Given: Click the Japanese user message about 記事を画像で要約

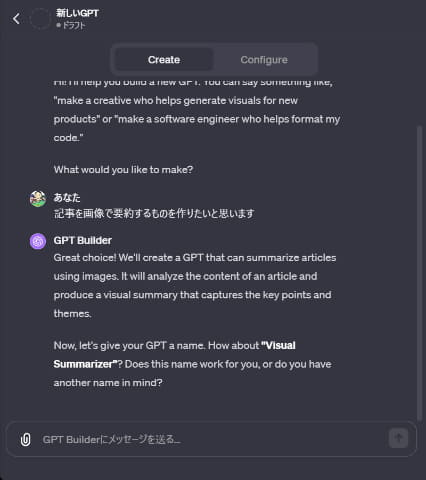Looking at the screenshot, I should pyautogui.click(x=154, y=213).
